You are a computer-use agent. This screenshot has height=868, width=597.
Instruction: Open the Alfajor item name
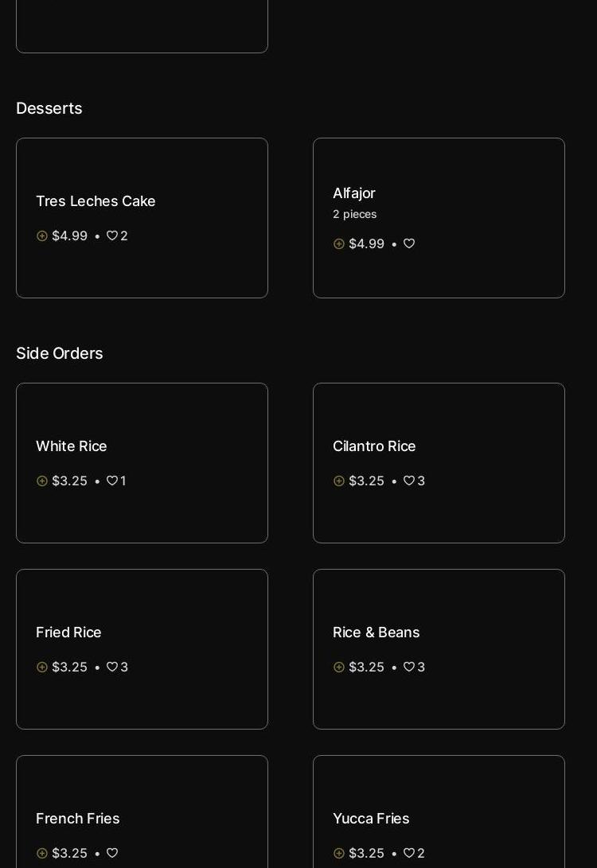pyautogui.click(x=354, y=193)
